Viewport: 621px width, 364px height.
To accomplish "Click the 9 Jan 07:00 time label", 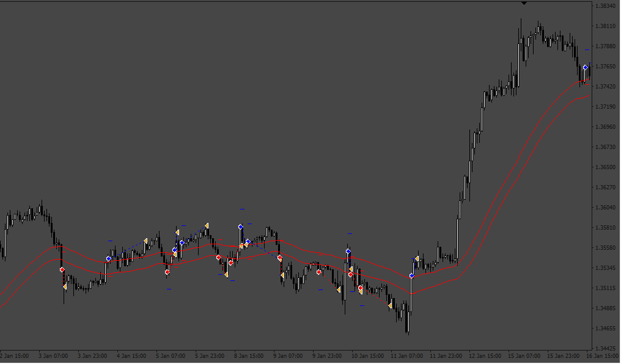I will pos(288,356).
